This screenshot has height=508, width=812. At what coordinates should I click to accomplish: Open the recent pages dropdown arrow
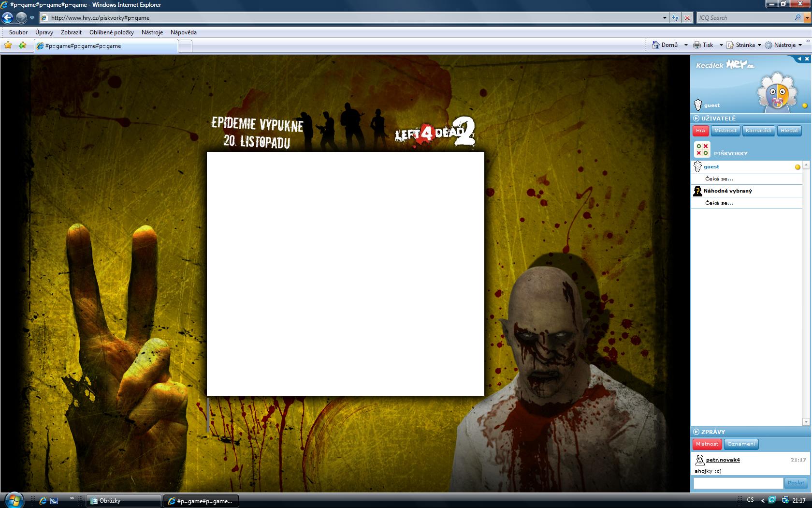pos(32,18)
